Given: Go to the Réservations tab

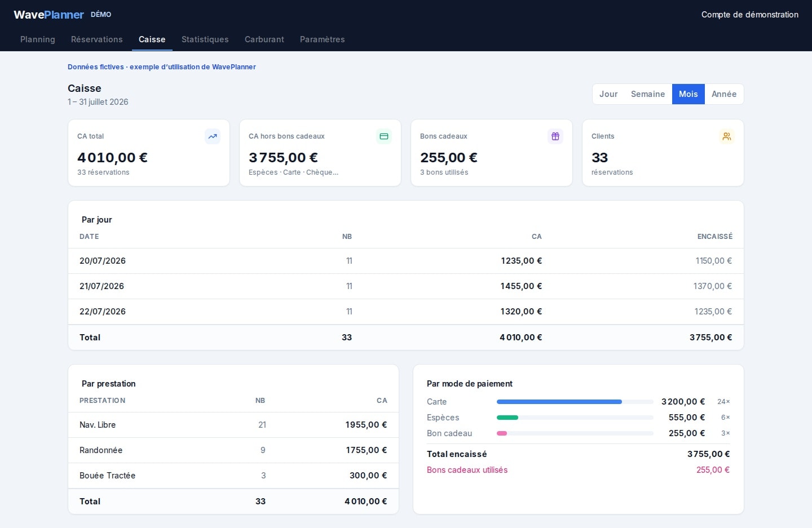Looking at the screenshot, I should coord(97,39).
